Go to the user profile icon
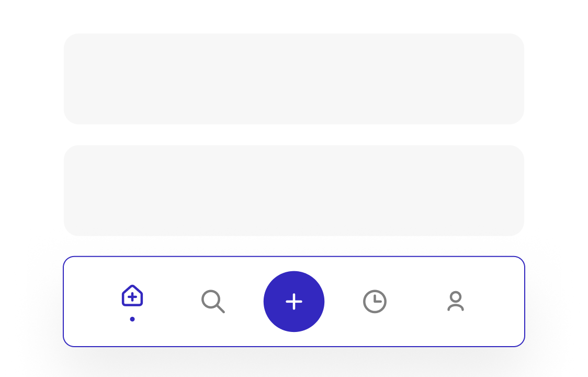588x377 pixels. [x=456, y=302]
